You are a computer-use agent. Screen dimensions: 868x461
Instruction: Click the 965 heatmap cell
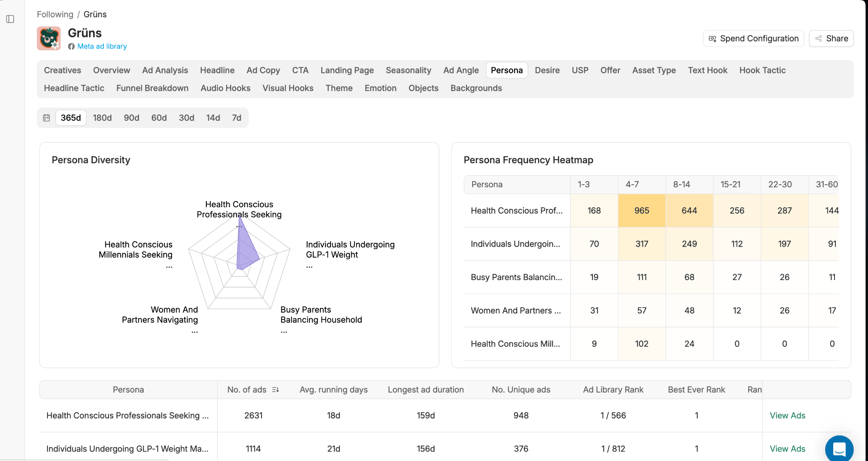pos(642,211)
